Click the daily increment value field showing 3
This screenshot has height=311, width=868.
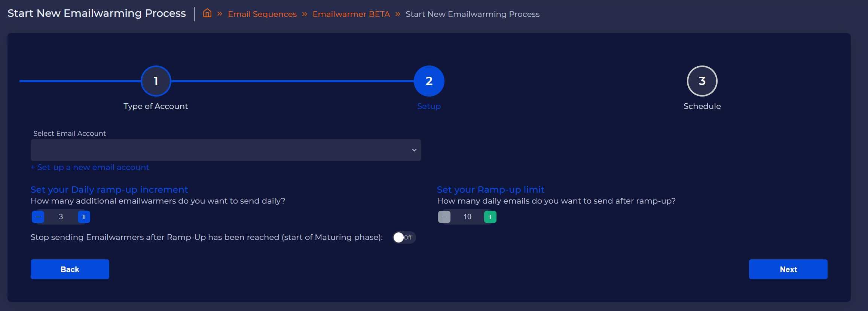pos(61,217)
